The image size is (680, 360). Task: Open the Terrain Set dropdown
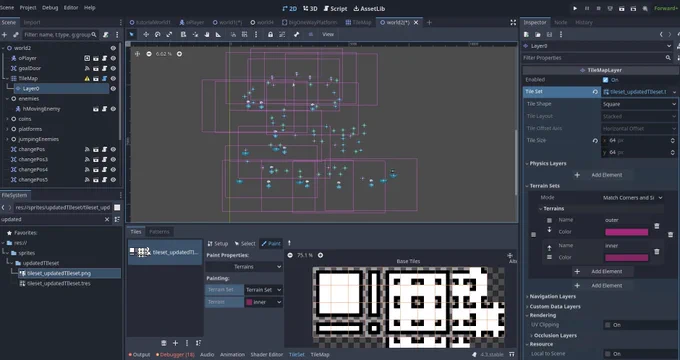(x=264, y=290)
